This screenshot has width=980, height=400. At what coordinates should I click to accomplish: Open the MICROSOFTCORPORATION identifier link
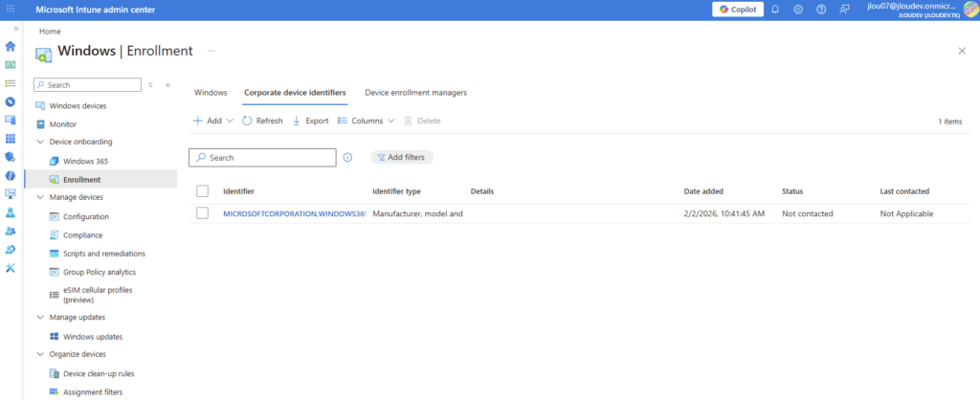point(295,213)
